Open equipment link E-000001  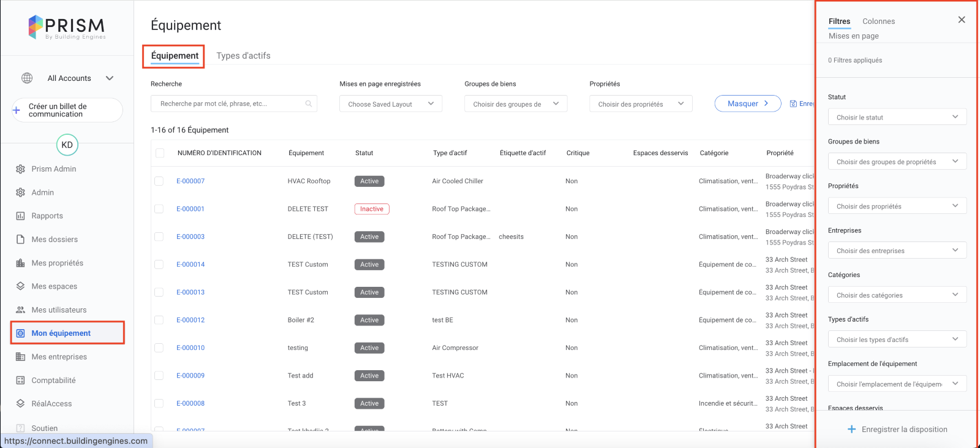tap(190, 209)
